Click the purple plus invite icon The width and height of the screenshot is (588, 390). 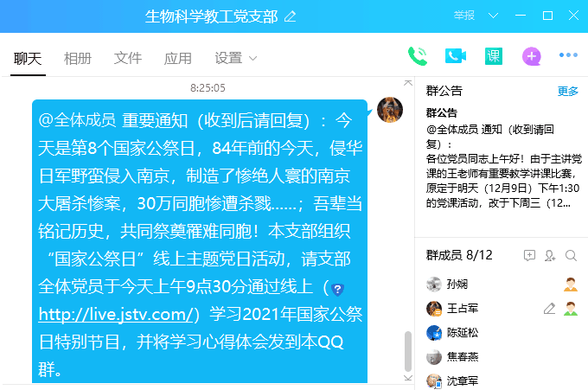click(532, 56)
